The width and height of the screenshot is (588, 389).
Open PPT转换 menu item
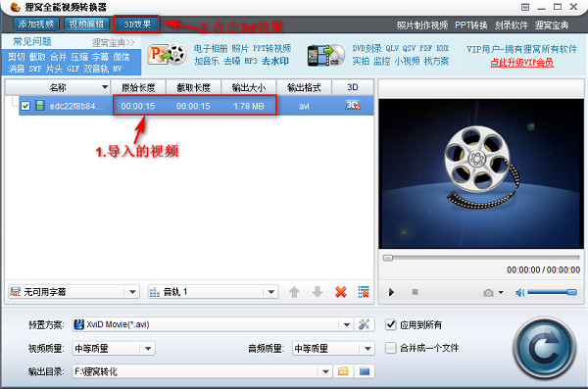tap(471, 25)
